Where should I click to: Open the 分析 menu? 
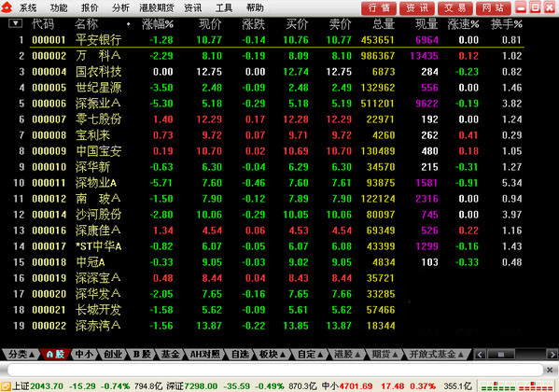(120, 7)
